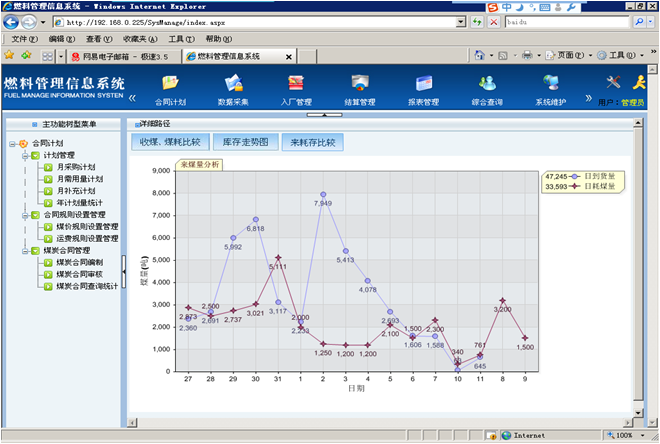Toggle 日耗煤量 series in chart legend
Image resolution: width=660 pixels, height=444 pixels.
tap(598, 186)
